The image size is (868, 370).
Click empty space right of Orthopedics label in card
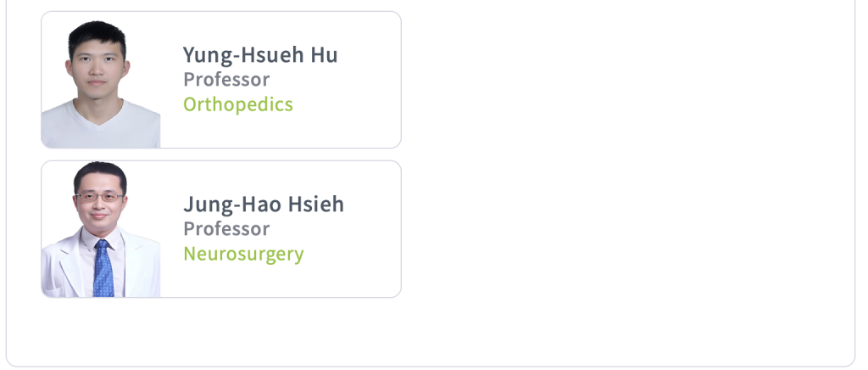(x=346, y=105)
